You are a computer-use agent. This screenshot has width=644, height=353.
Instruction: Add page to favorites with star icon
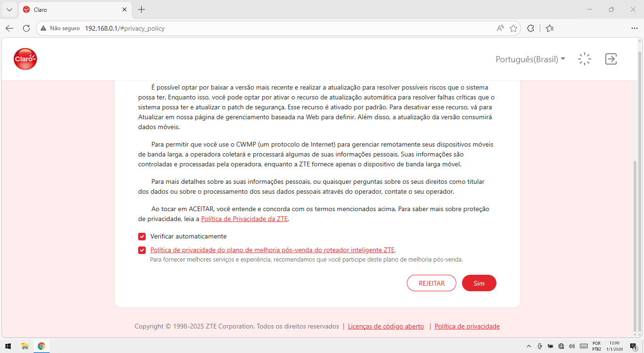click(x=513, y=28)
